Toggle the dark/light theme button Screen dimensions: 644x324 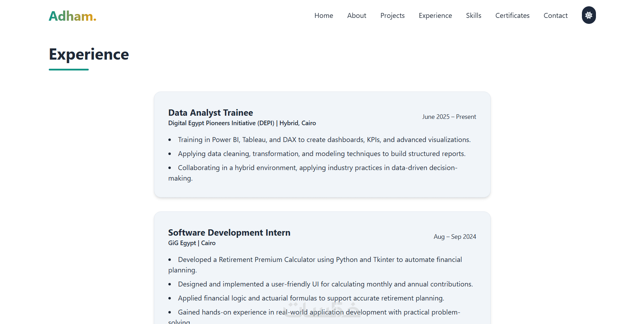589,15
